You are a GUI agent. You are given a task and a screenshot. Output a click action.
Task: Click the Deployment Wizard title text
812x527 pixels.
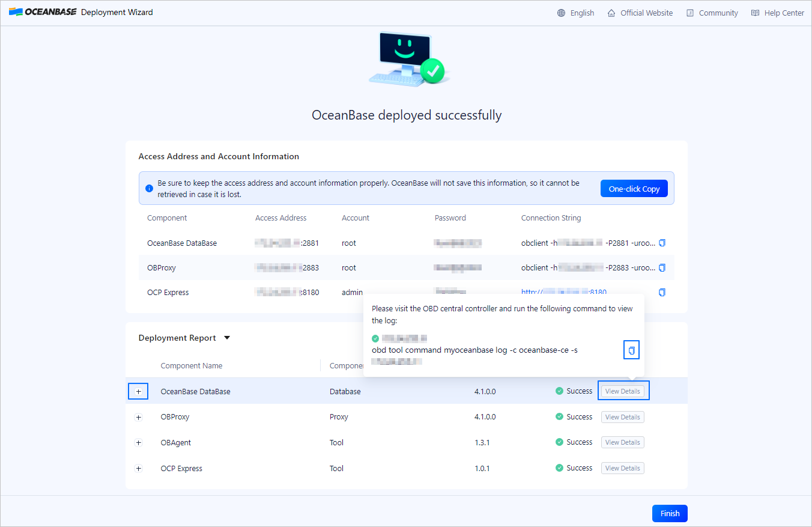(x=117, y=12)
